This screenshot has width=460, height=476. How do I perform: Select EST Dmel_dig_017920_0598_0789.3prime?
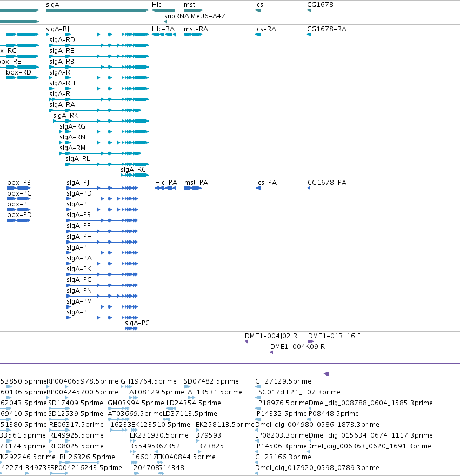click(x=256, y=473)
